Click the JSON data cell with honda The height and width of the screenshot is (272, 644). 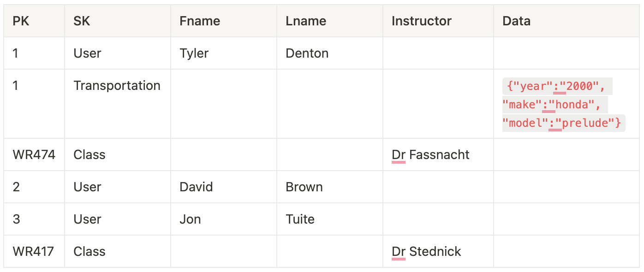[x=563, y=105]
